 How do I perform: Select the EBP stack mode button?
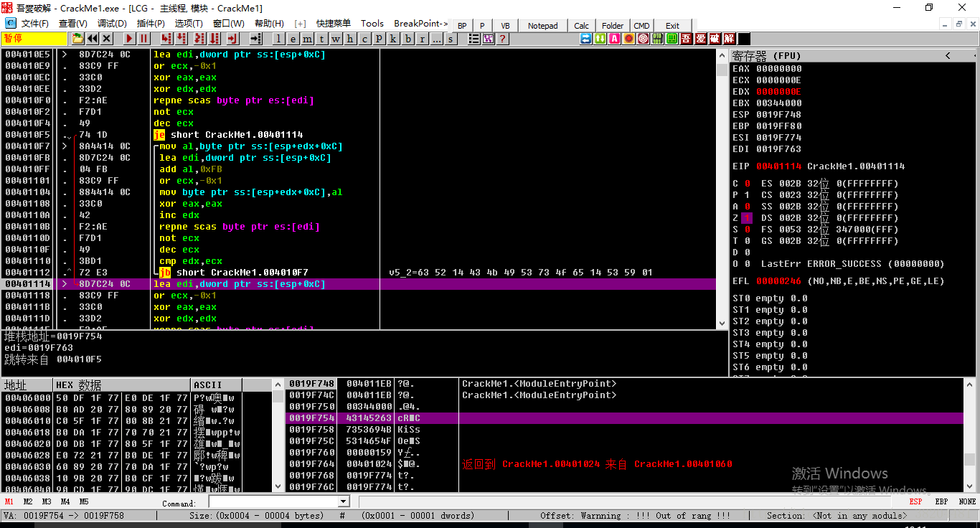tap(942, 501)
